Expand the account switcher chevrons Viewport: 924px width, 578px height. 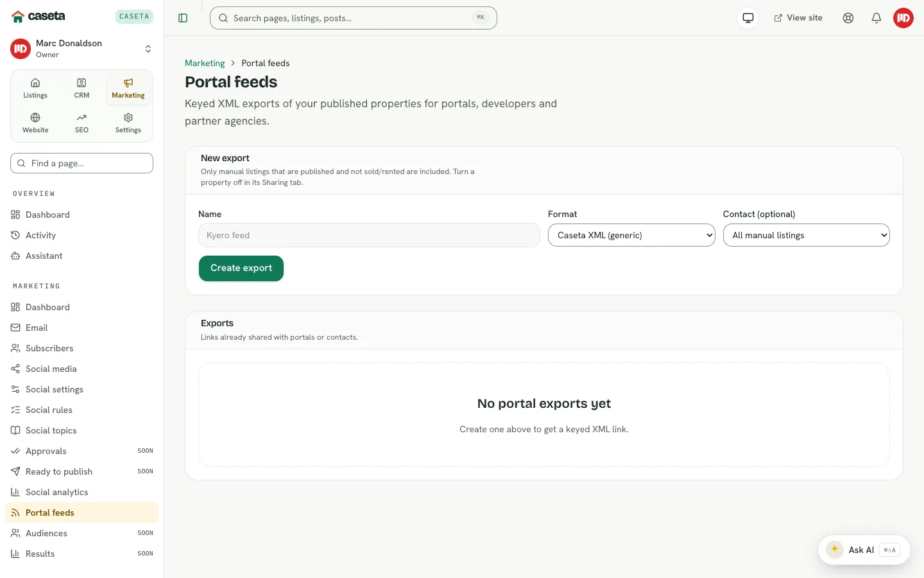(148, 49)
